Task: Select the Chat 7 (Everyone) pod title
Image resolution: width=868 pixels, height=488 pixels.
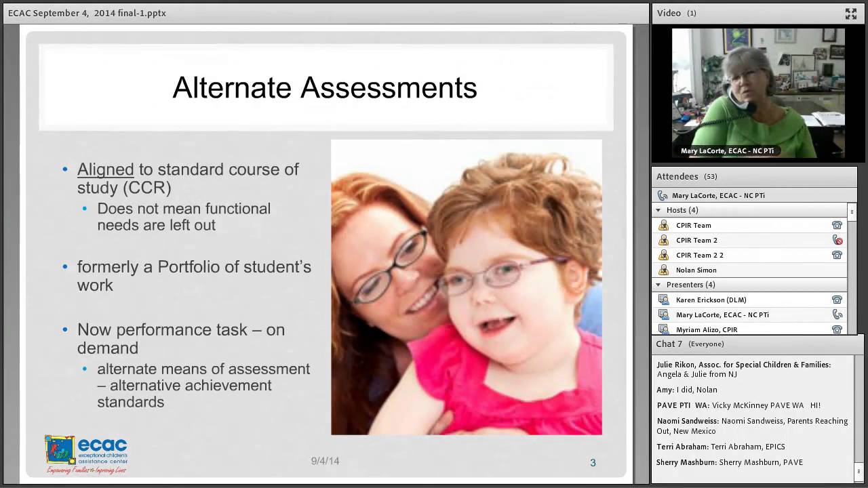Action: (690, 344)
